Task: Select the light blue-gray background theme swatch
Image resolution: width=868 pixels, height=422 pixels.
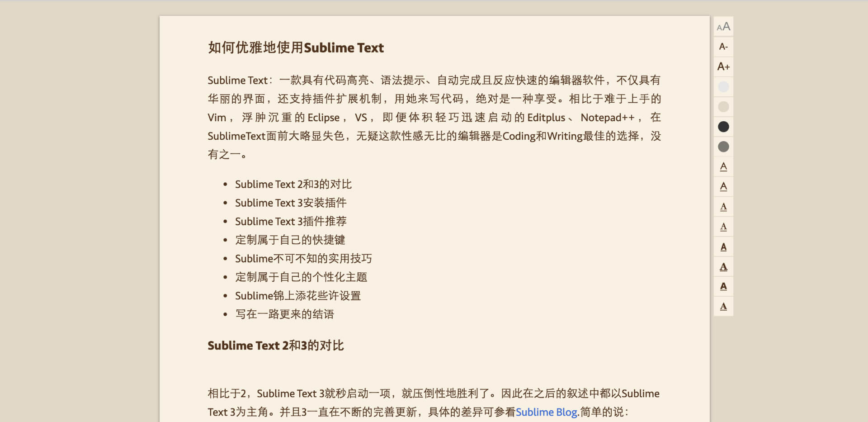Action: (723, 87)
